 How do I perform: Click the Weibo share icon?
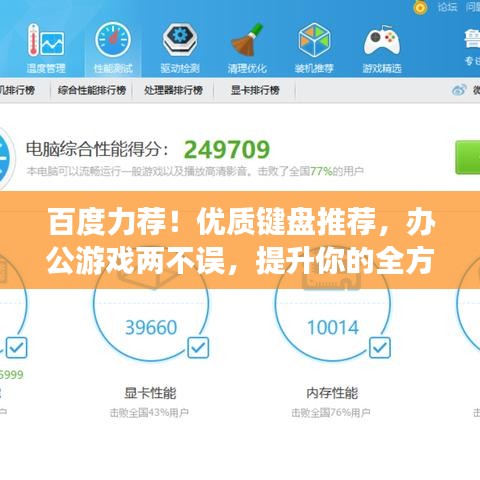459,90
